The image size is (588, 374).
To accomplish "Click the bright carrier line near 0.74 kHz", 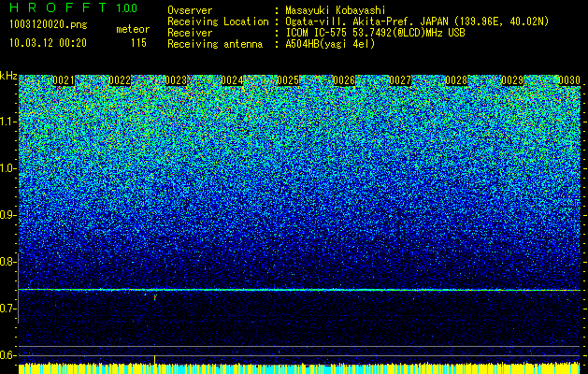I will coord(299,290).
